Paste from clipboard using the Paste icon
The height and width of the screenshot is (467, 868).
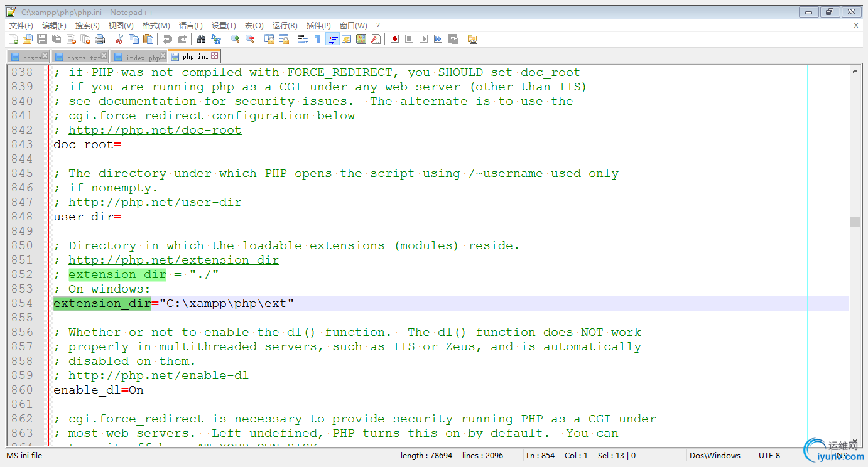(148, 39)
